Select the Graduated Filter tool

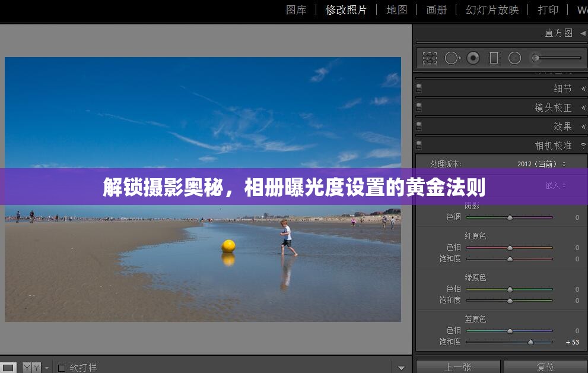[494, 58]
